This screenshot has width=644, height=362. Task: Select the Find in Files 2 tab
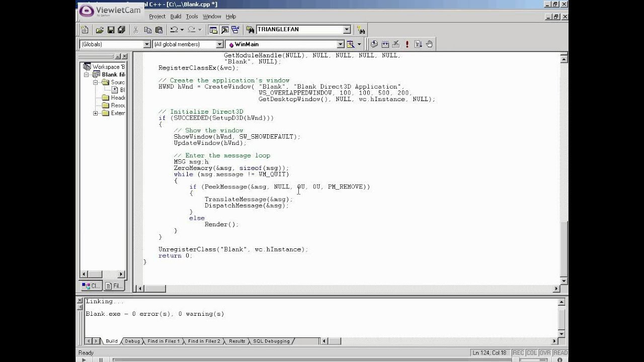(204, 341)
